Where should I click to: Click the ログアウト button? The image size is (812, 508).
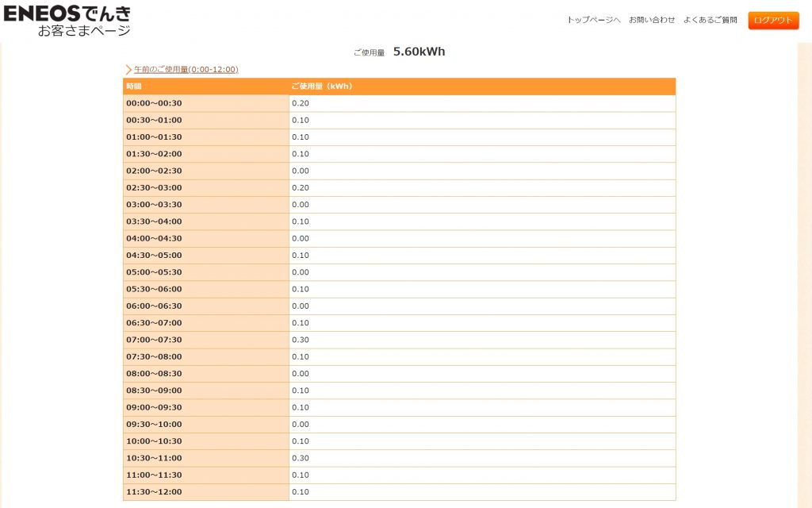click(x=773, y=20)
